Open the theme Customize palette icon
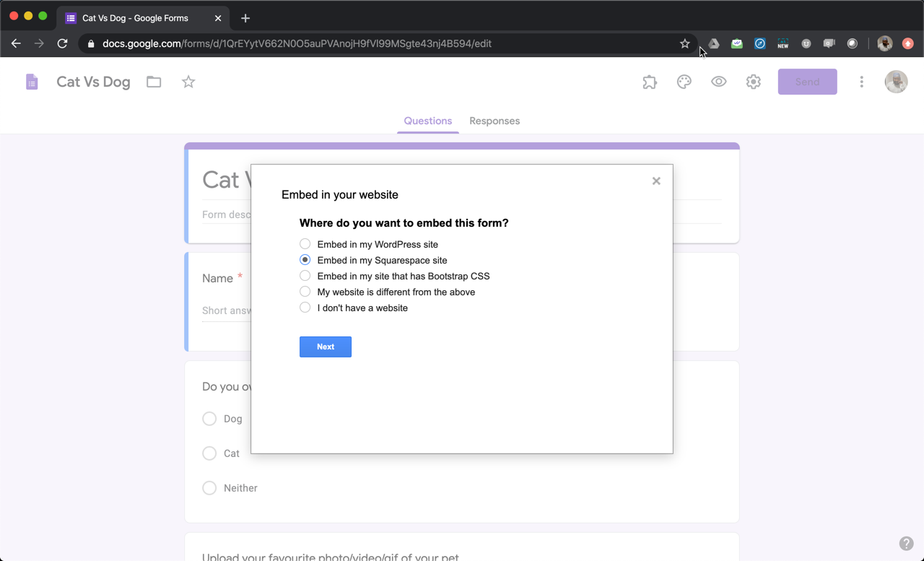Viewport: 924px width, 561px height. pyautogui.click(x=684, y=82)
